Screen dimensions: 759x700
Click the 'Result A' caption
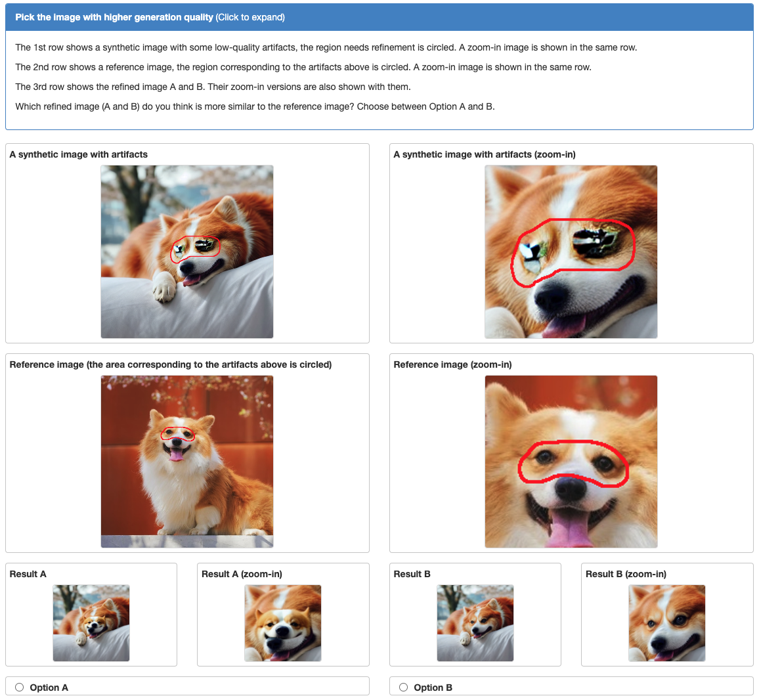coord(28,574)
